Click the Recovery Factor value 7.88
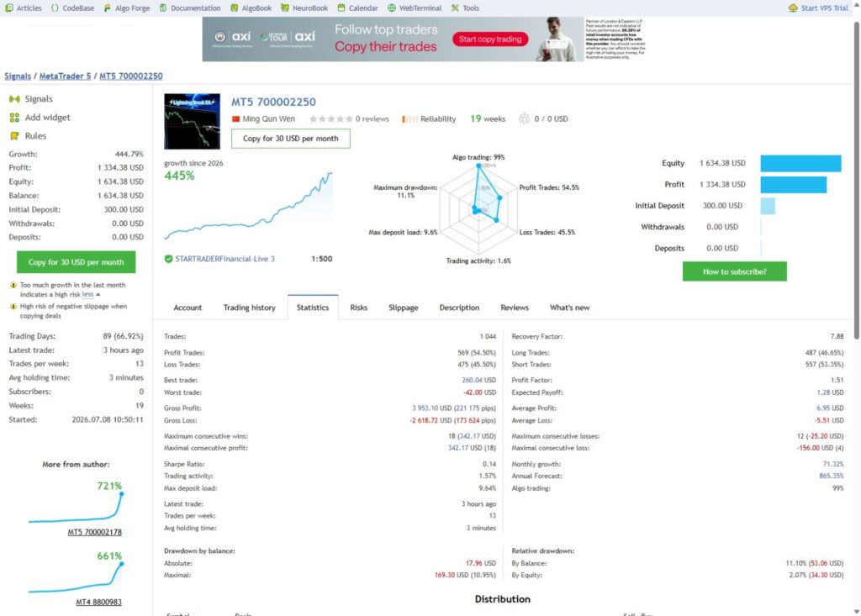Image resolution: width=861 pixels, height=616 pixels. point(837,336)
